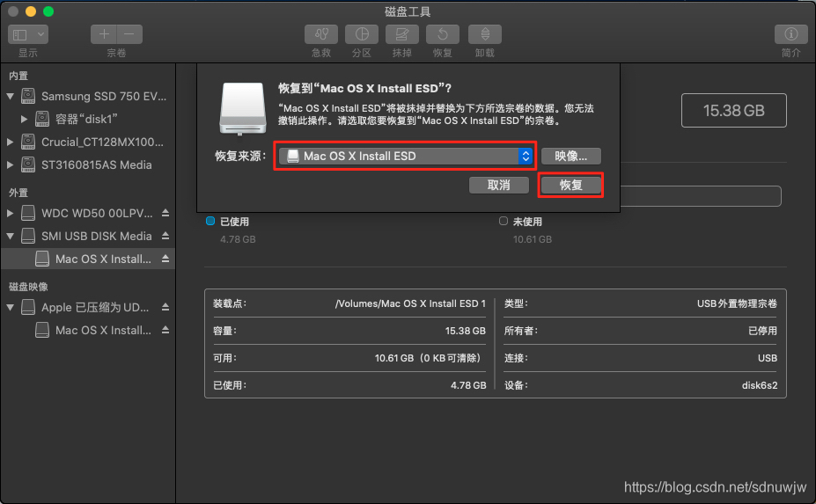Click the 映像... image button
The width and height of the screenshot is (816, 504).
coord(571,156)
